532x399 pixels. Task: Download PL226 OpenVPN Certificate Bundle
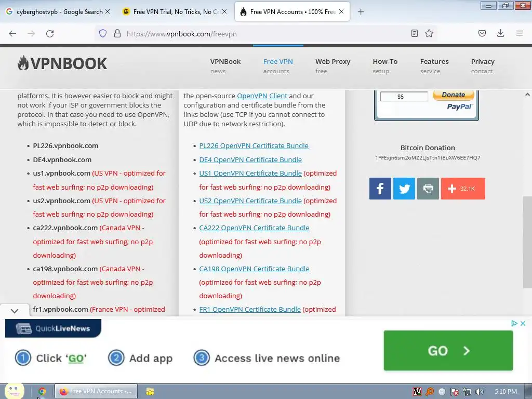tap(254, 145)
